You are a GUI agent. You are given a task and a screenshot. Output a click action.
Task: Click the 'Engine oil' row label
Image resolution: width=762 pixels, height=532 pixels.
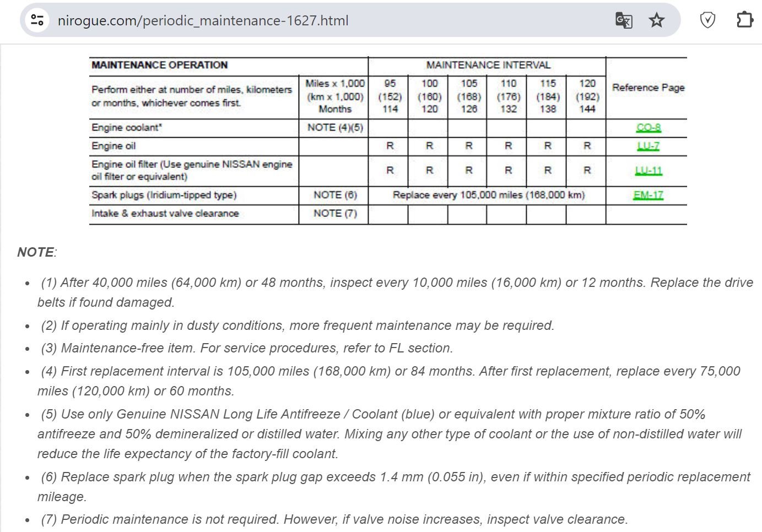coord(114,146)
